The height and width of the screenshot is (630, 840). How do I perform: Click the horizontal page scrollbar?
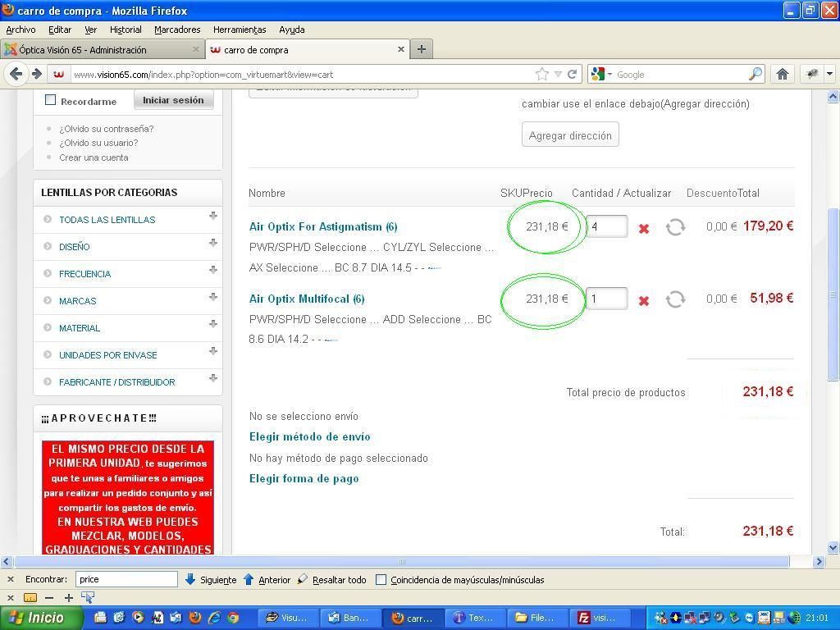pos(402,561)
